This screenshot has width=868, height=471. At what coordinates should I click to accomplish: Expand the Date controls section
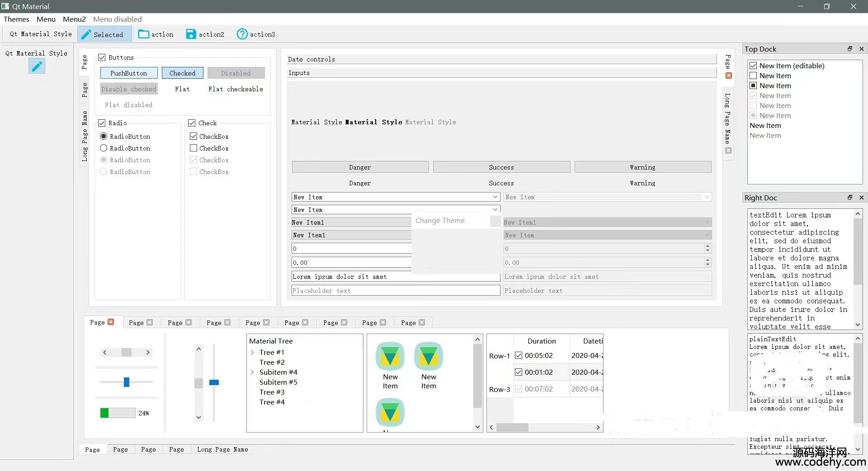[502, 59]
